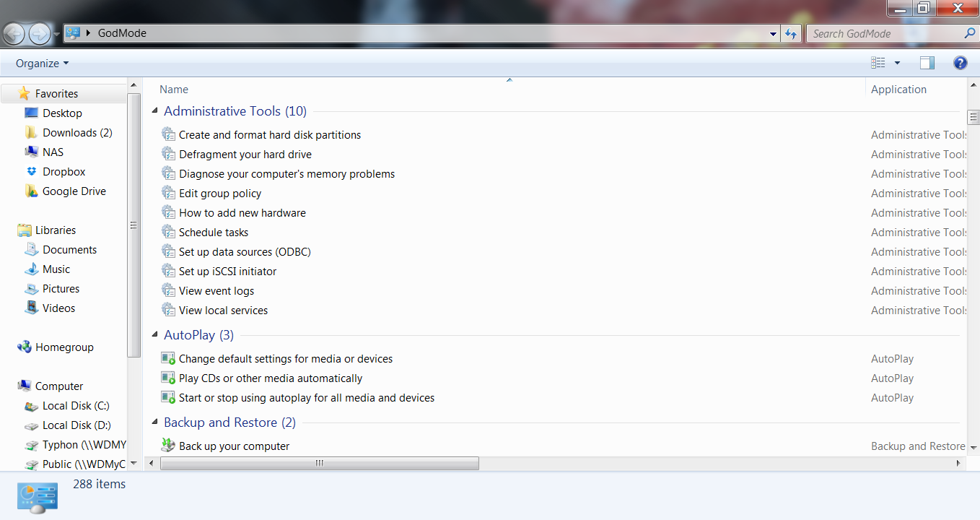Screen dimensions: 980x520
Task: Go back with the Back arrow button
Action: pos(14,33)
